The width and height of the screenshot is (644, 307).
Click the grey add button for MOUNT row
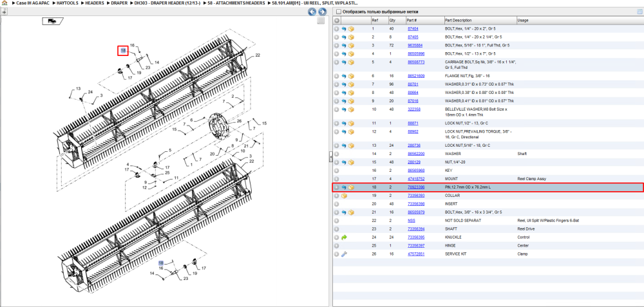click(x=336, y=179)
